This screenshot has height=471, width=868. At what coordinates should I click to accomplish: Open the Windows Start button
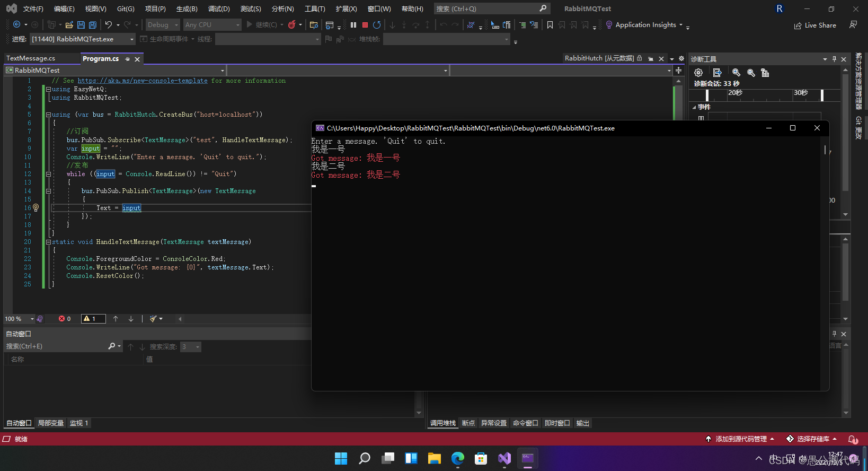click(x=341, y=458)
